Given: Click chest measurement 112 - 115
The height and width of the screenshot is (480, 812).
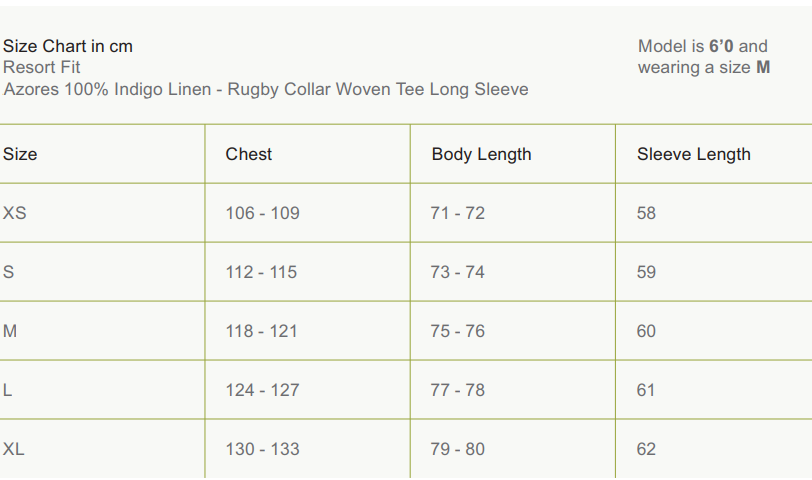Looking at the screenshot, I should coord(261,272).
